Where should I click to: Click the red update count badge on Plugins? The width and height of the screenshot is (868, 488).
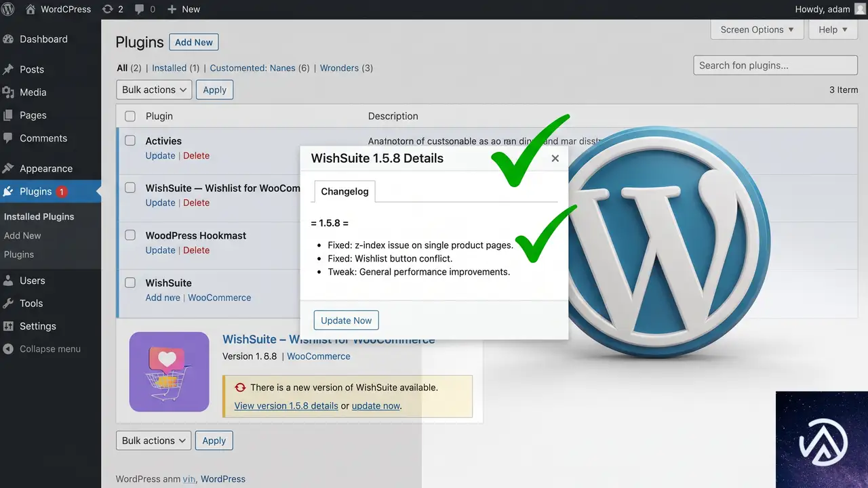tap(61, 192)
